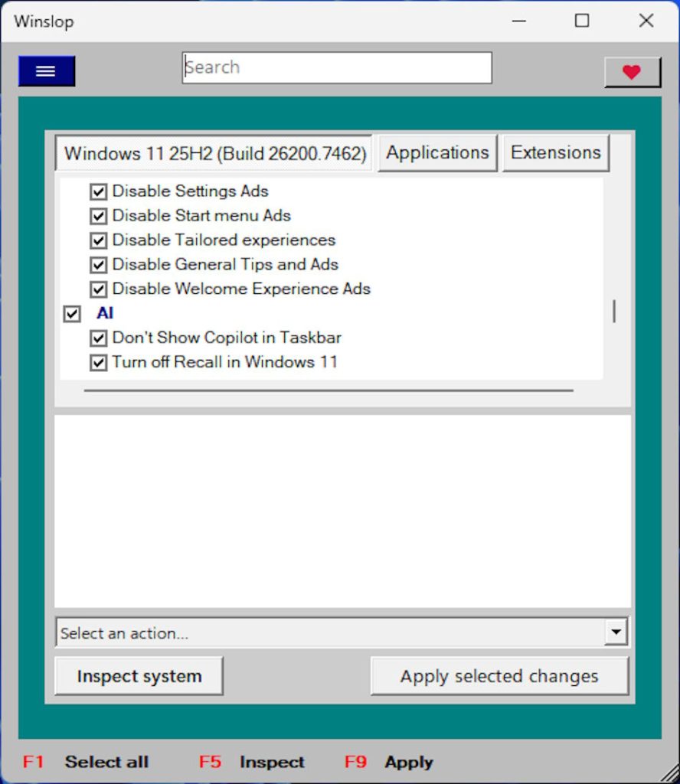
Task: Click Apply selected changes button
Action: tap(499, 676)
